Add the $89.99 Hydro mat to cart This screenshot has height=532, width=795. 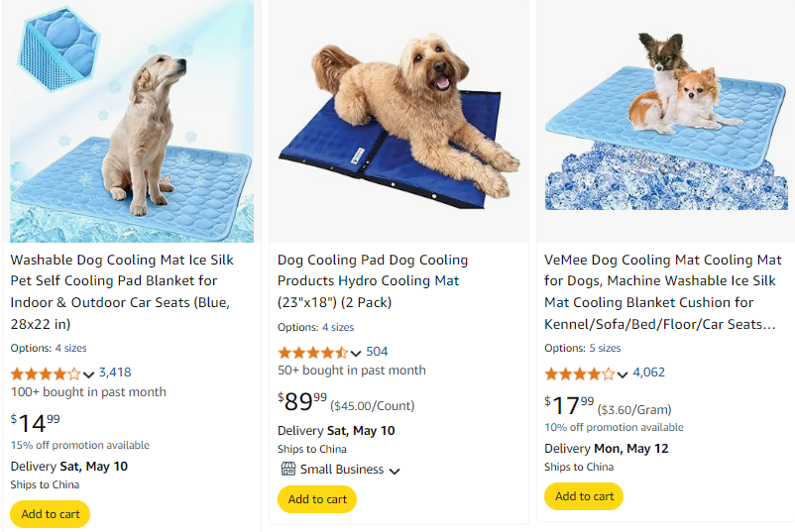[x=317, y=499]
